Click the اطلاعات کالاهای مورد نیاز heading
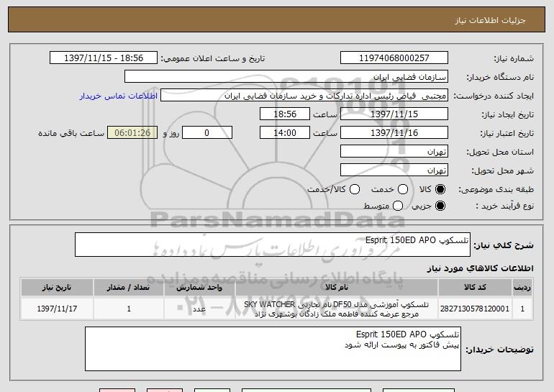Image resolution: width=554 pixels, height=392 pixels. pyautogui.click(x=480, y=268)
